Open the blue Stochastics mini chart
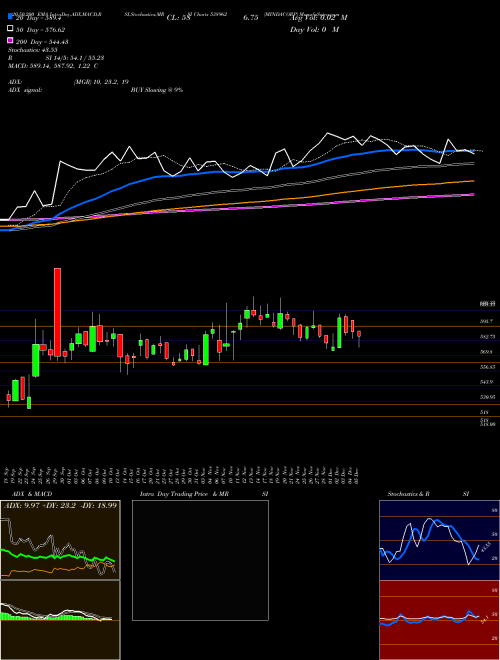This screenshot has height=660, width=500. [439, 540]
